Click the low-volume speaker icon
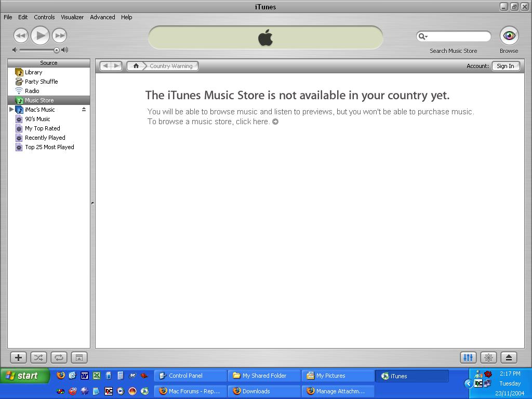 coord(15,50)
